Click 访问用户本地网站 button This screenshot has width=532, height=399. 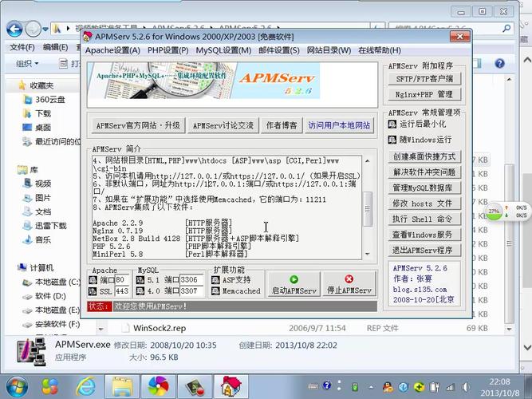click(x=339, y=125)
